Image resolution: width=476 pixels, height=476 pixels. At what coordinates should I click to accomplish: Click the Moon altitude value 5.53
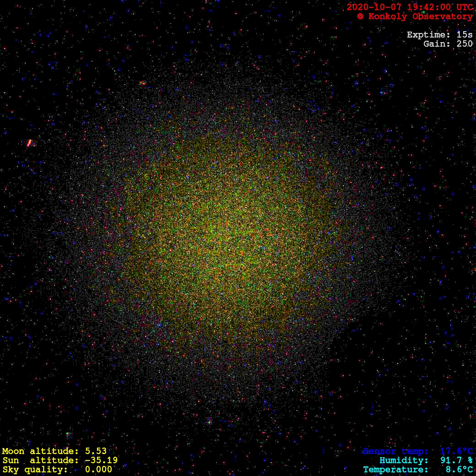point(96,451)
